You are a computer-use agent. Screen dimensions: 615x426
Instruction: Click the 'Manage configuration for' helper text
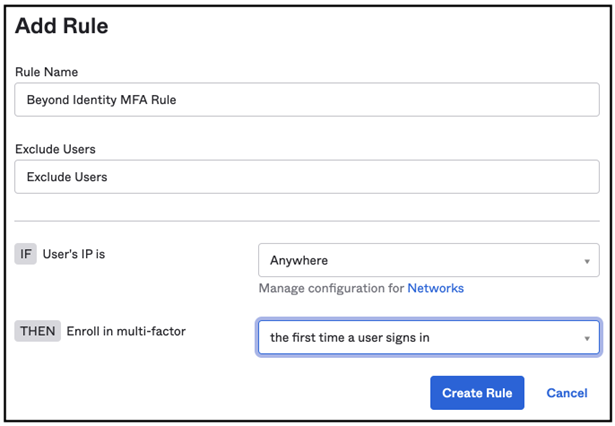tap(330, 288)
